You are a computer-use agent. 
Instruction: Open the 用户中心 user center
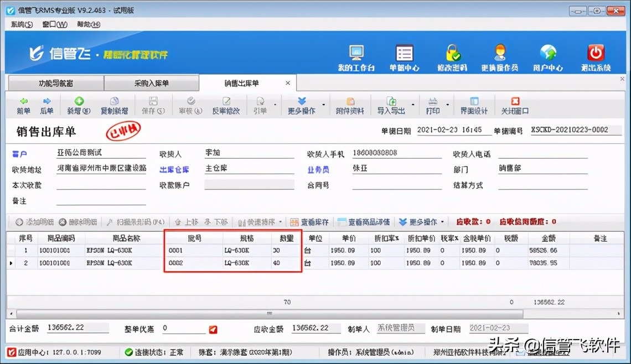[x=547, y=55]
